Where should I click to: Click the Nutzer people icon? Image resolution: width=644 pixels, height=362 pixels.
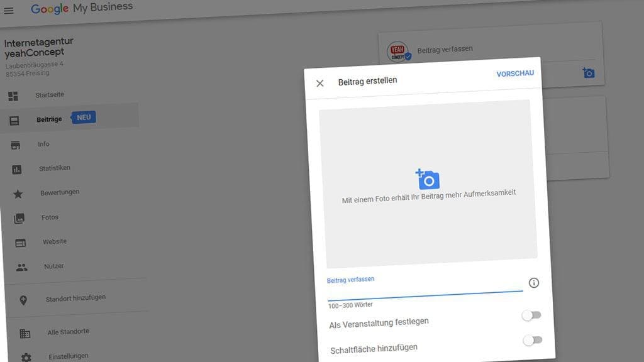click(x=22, y=268)
